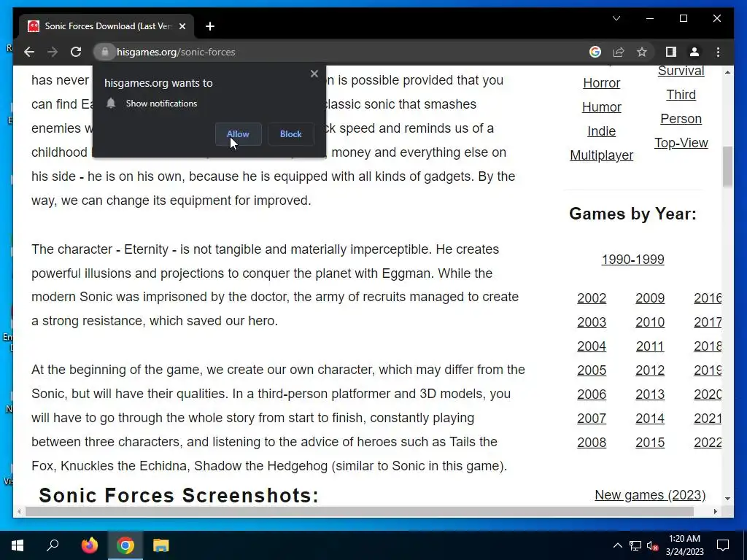Screen dimensions: 747x560
Task: Browse games from year 2013
Action: pos(650,394)
